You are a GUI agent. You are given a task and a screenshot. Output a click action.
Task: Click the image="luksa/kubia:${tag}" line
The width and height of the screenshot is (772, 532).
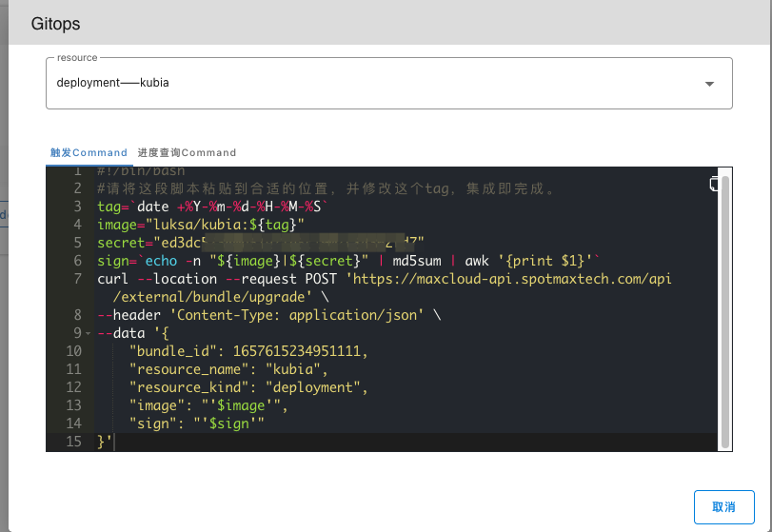[x=201, y=225]
